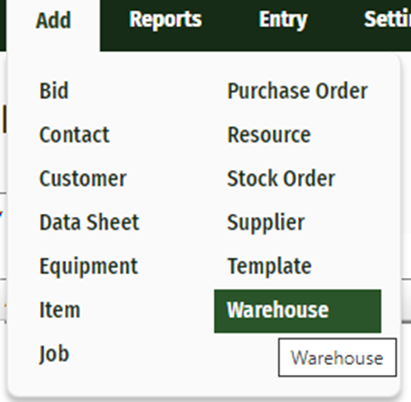Open the Add menu tab
411x402 pixels.
pos(53,21)
